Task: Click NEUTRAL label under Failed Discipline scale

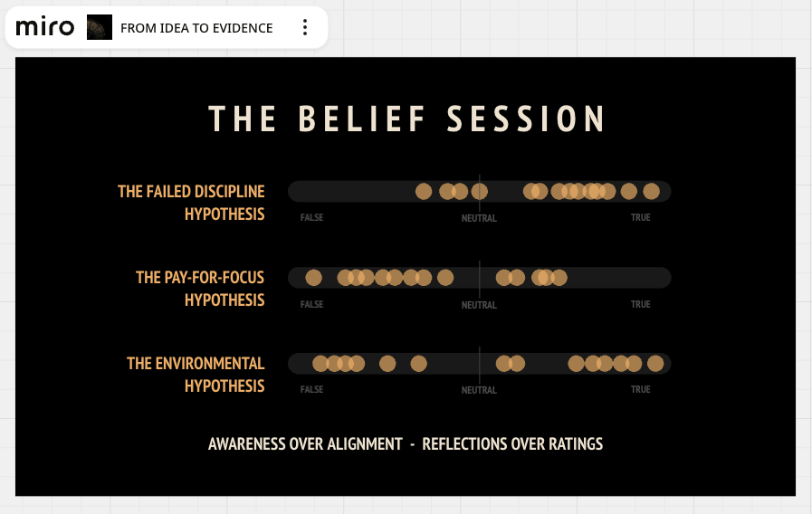Action: click(x=479, y=218)
